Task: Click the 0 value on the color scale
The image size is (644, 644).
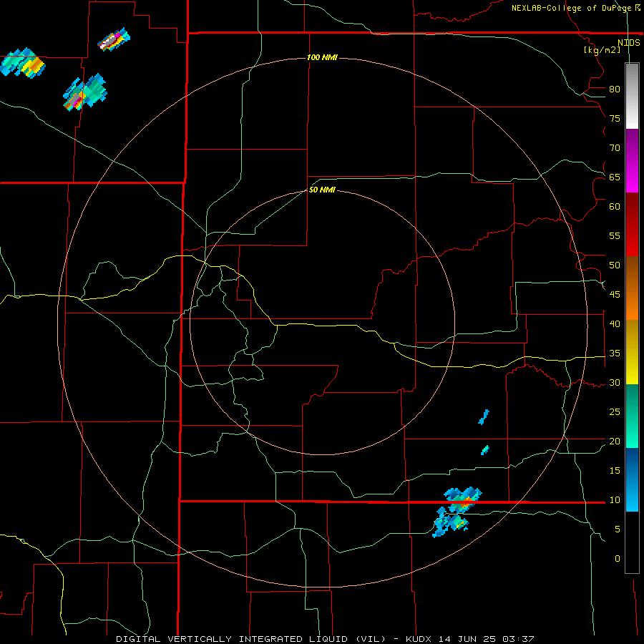Action: click(x=618, y=559)
